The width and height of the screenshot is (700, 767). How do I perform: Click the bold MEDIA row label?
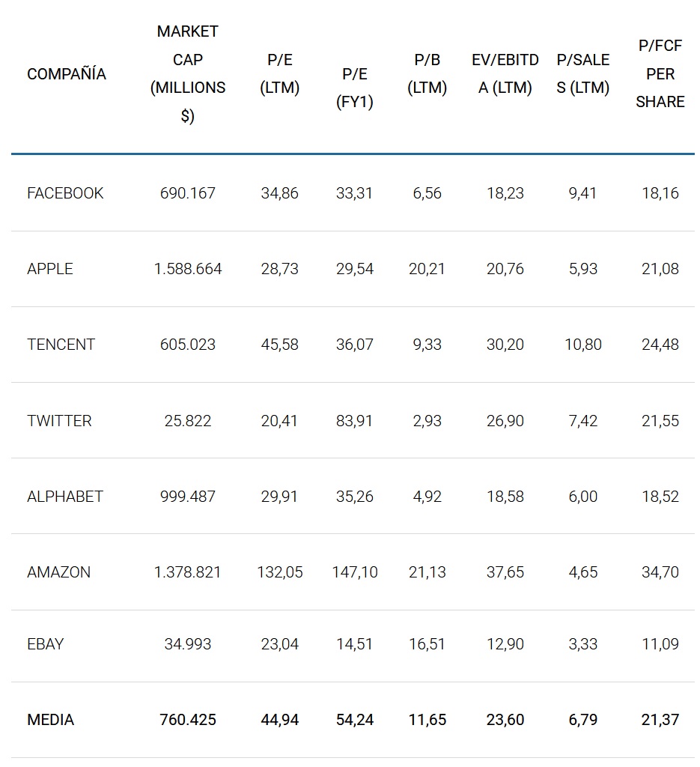(51, 720)
